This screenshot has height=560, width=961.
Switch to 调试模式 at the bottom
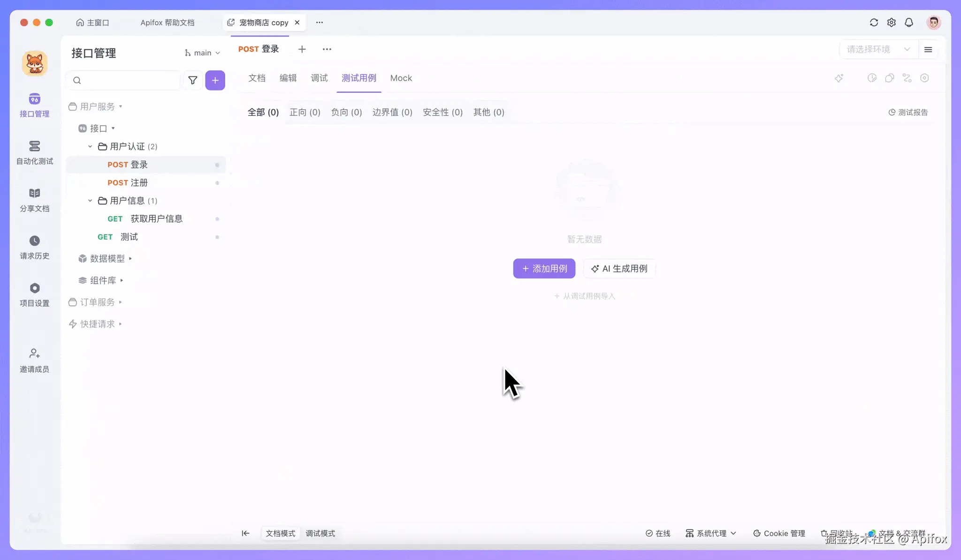tap(320, 533)
